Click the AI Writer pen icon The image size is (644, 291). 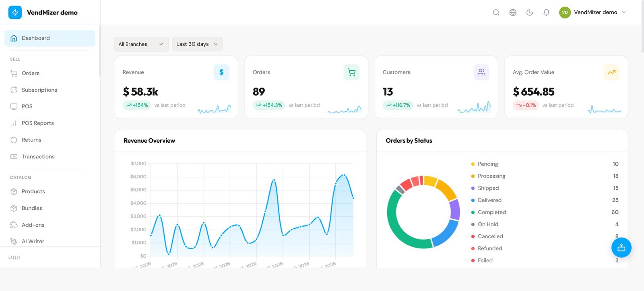click(x=14, y=241)
